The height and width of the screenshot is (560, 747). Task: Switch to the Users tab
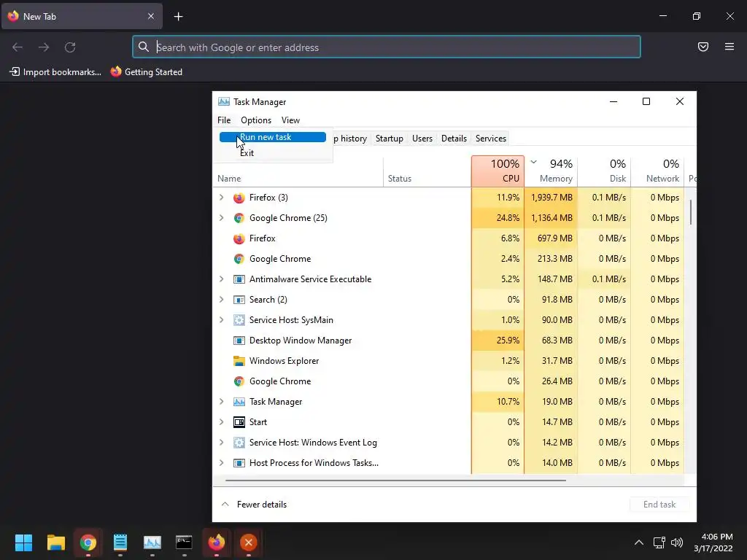422,139
